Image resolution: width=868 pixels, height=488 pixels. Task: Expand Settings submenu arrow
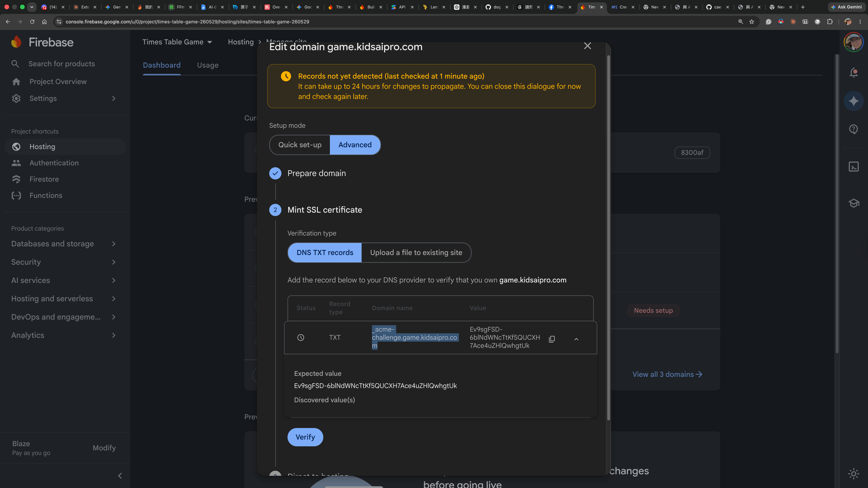(x=114, y=98)
